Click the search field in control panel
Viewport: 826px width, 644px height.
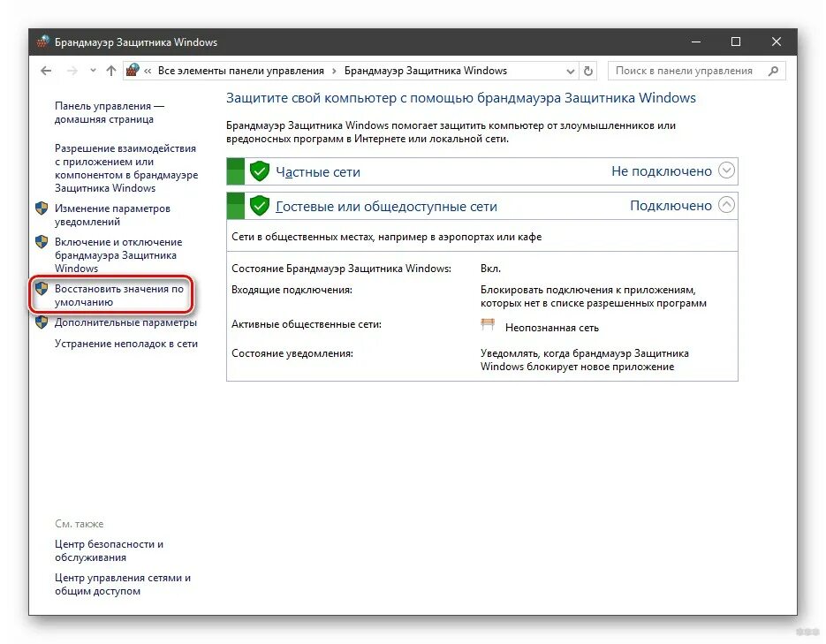[x=696, y=71]
